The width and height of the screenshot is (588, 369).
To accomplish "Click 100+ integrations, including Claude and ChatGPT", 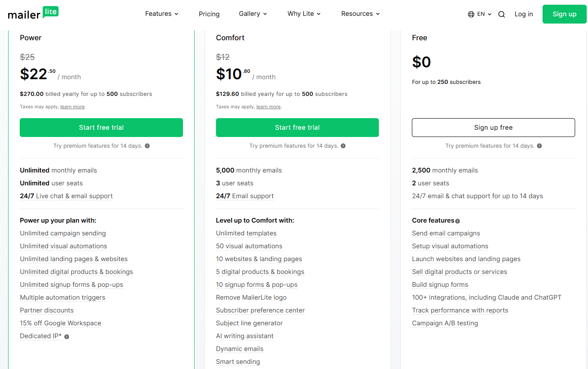I will pos(486,298).
